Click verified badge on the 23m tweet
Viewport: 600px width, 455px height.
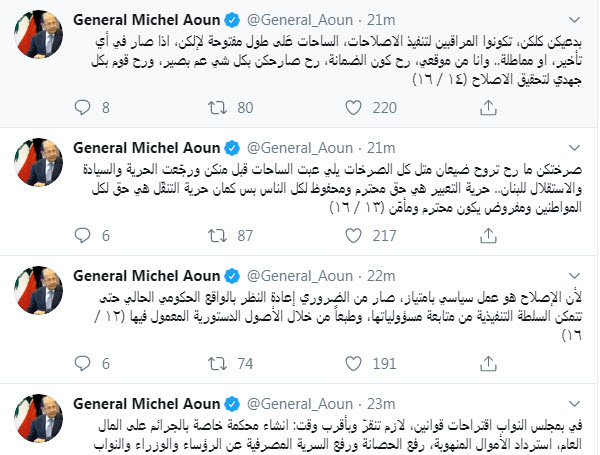click(x=233, y=403)
